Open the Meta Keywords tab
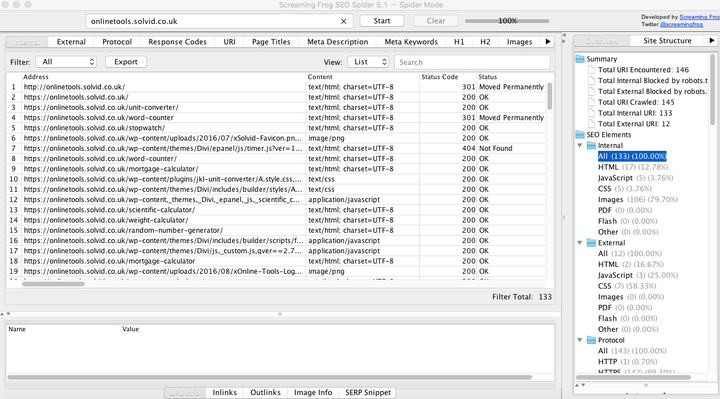The width and height of the screenshot is (720, 399). point(411,42)
